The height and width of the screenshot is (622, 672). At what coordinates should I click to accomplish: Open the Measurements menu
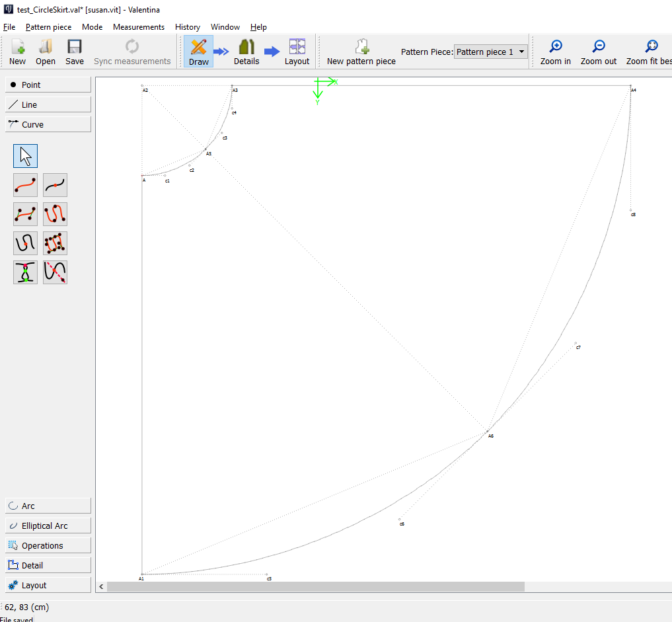(x=138, y=27)
